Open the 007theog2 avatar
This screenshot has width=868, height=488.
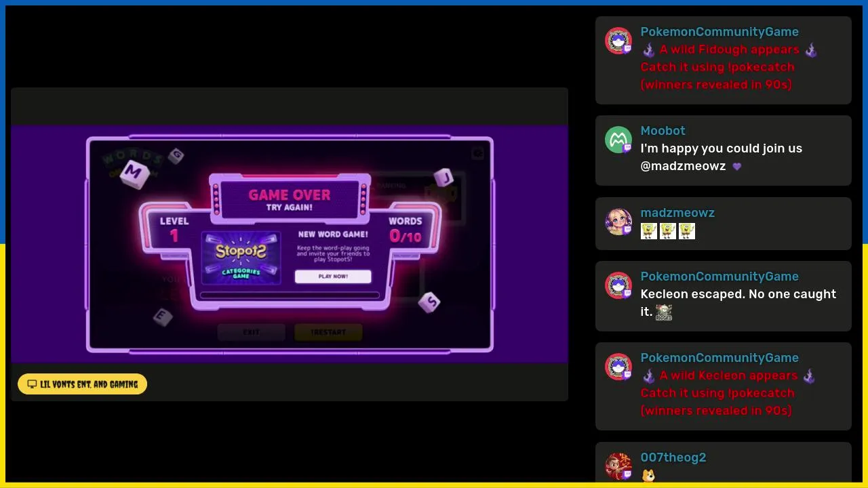(x=618, y=467)
